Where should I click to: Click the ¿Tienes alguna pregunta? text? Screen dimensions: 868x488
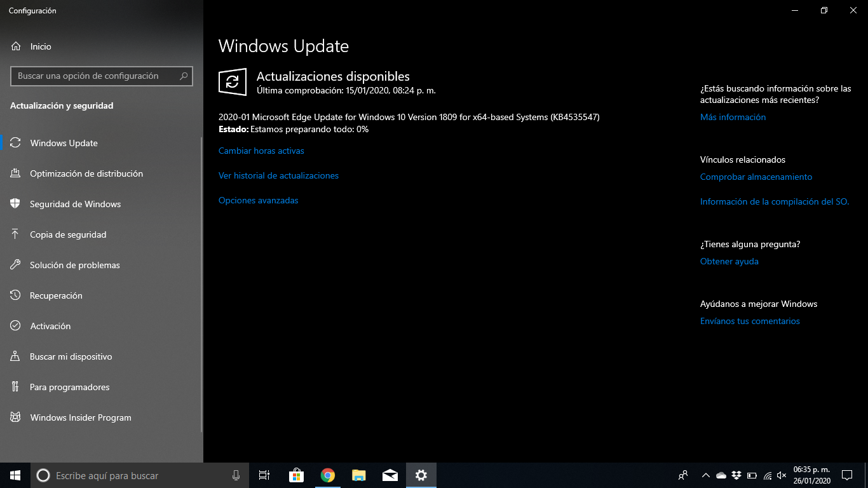[750, 244]
